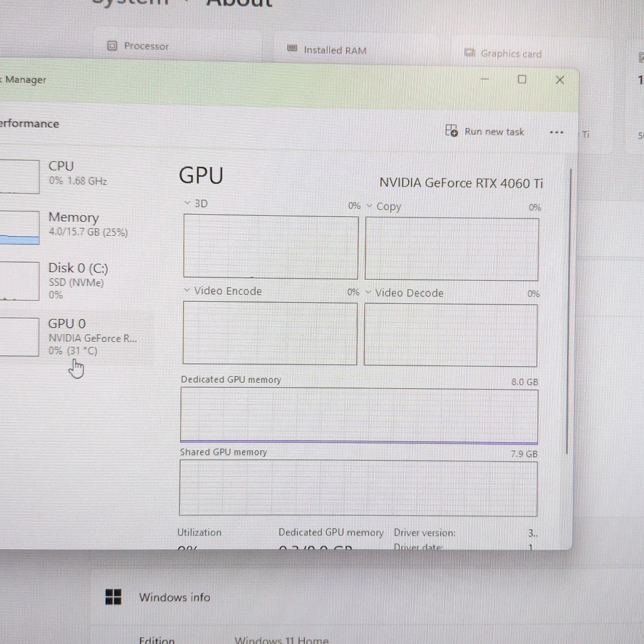Click the Shared GPU memory graph

click(x=358, y=488)
